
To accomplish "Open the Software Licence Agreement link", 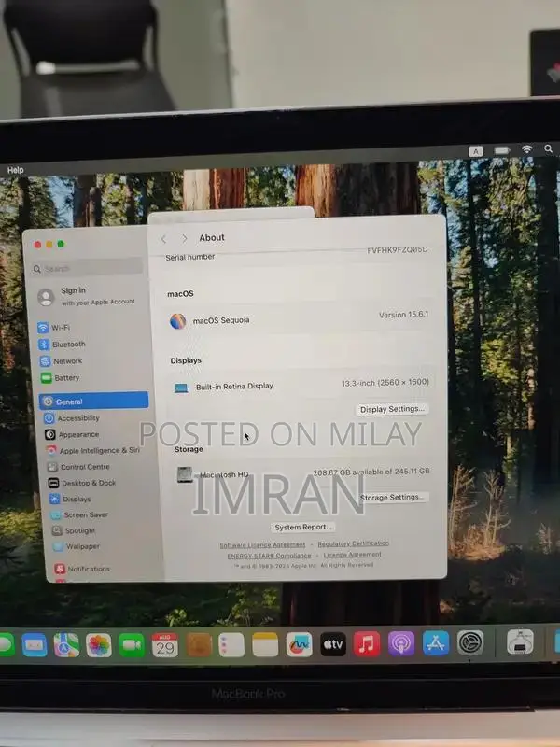I will click(262, 545).
